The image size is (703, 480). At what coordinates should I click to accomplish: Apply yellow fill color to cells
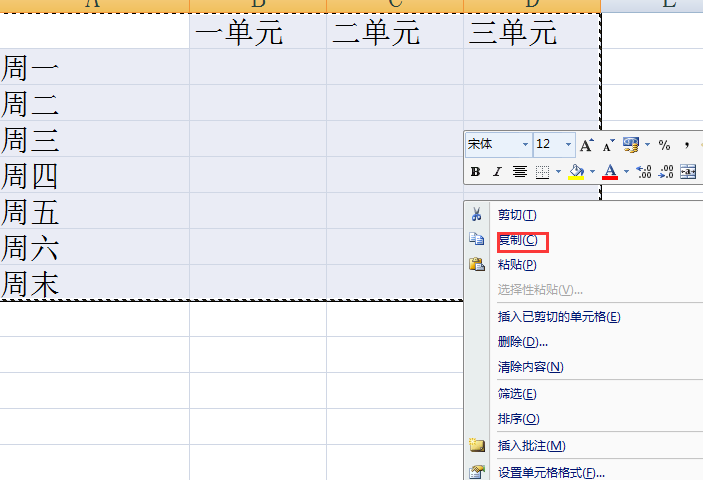576,172
